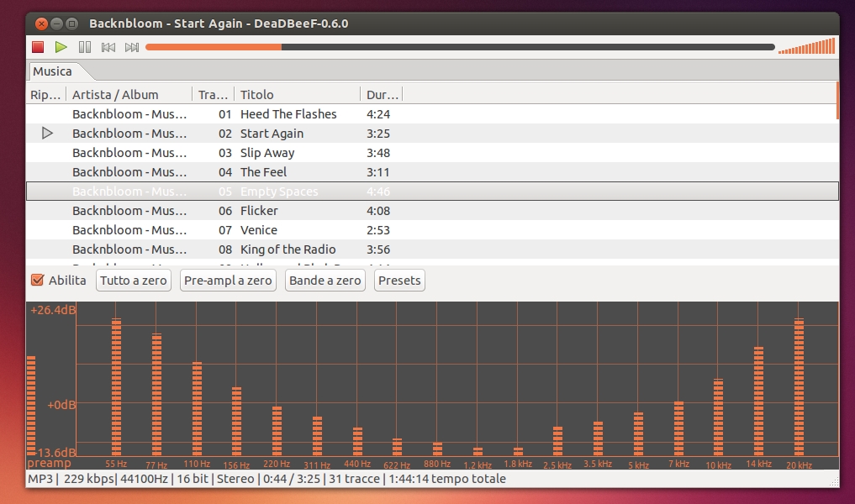Viewport: 855px width, 504px height.
Task: Click the green play button
Action: (x=61, y=47)
